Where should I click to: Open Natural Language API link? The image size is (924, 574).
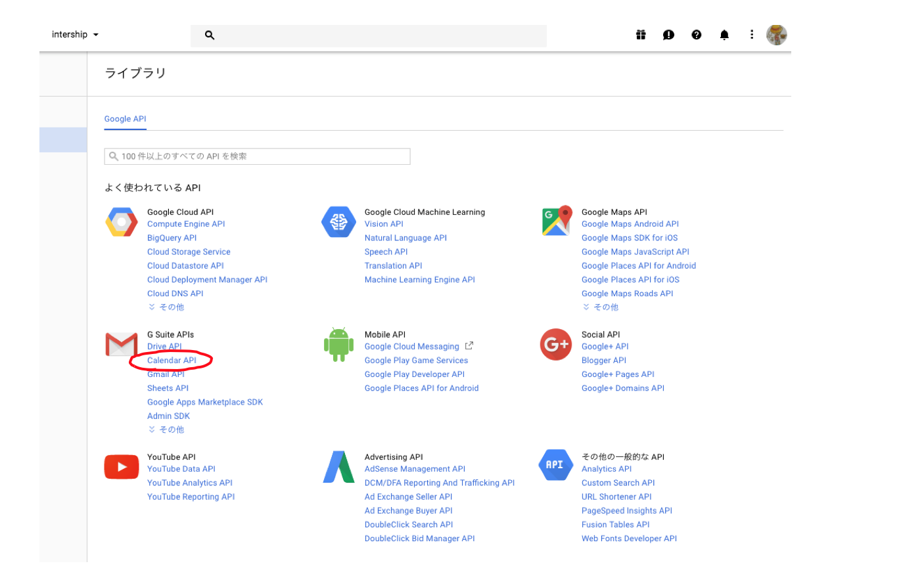click(405, 238)
